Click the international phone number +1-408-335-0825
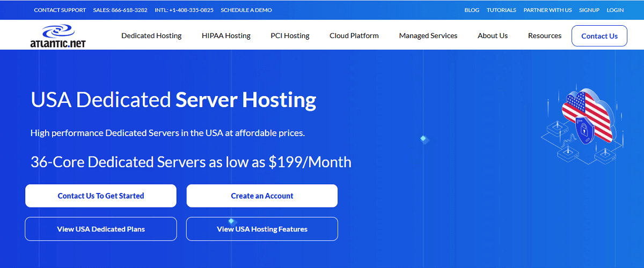 tap(184, 10)
